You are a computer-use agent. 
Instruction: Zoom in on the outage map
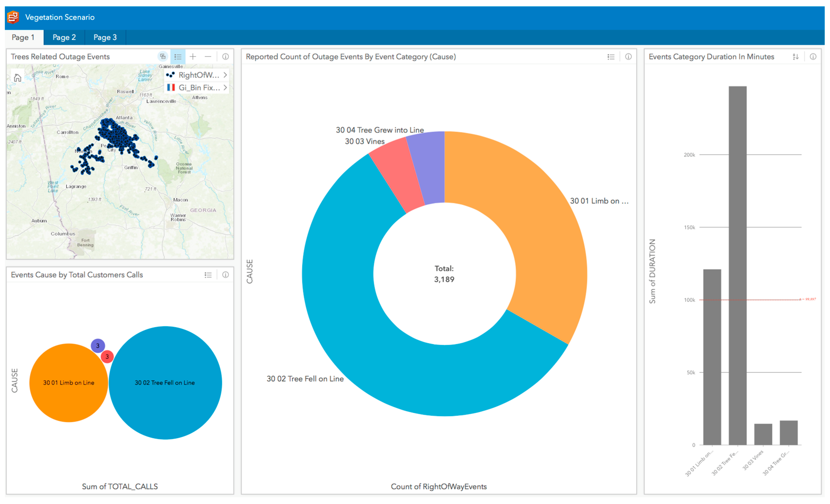pos(193,57)
